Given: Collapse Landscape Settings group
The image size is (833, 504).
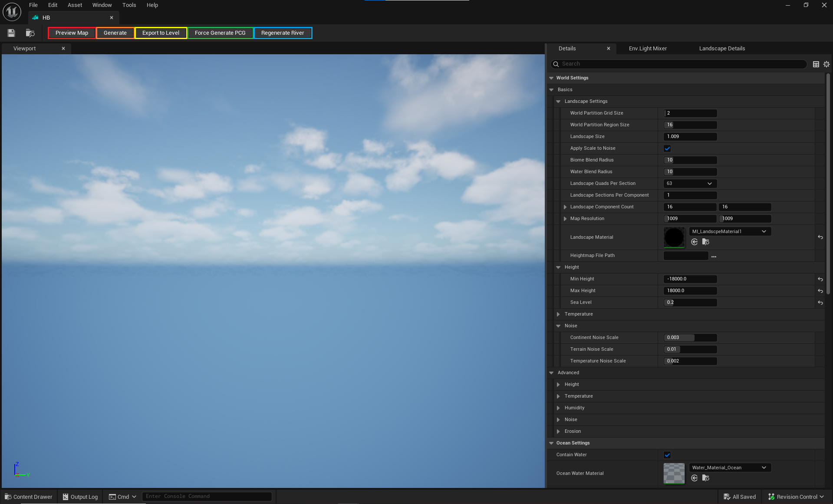Looking at the screenshot, I should [558, 102].
